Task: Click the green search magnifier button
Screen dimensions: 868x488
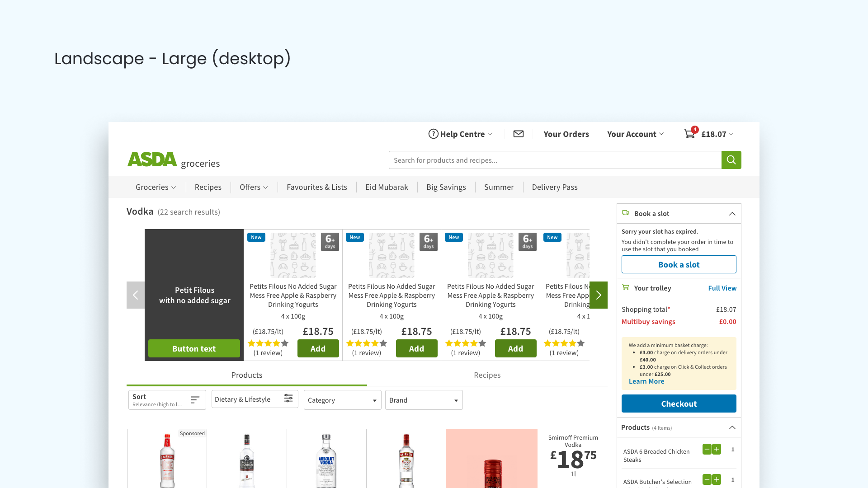Action: tap(731, 160)
